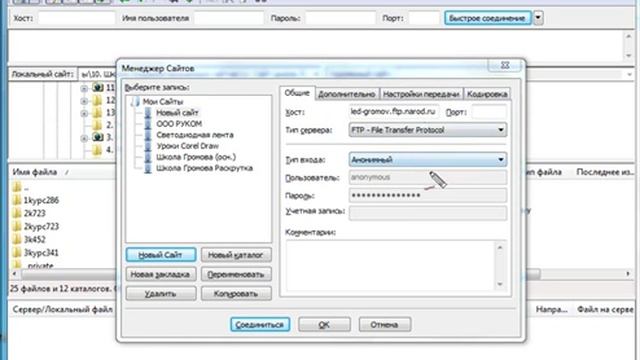Close the Менеджер Сайтов dialog
Viewport: 640px width, 360px height.
pyautogui.click(x=505, y=65)
